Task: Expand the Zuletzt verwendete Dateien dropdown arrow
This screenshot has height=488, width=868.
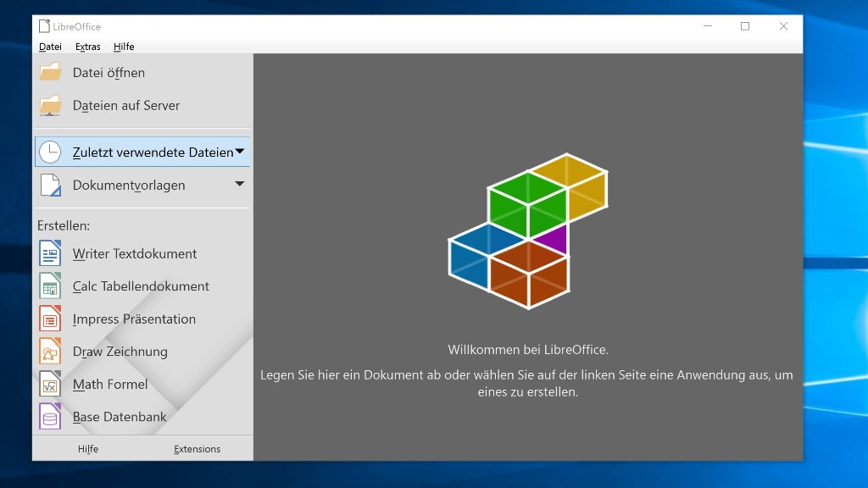Action: pyautogui.click(x=240, y=151)
